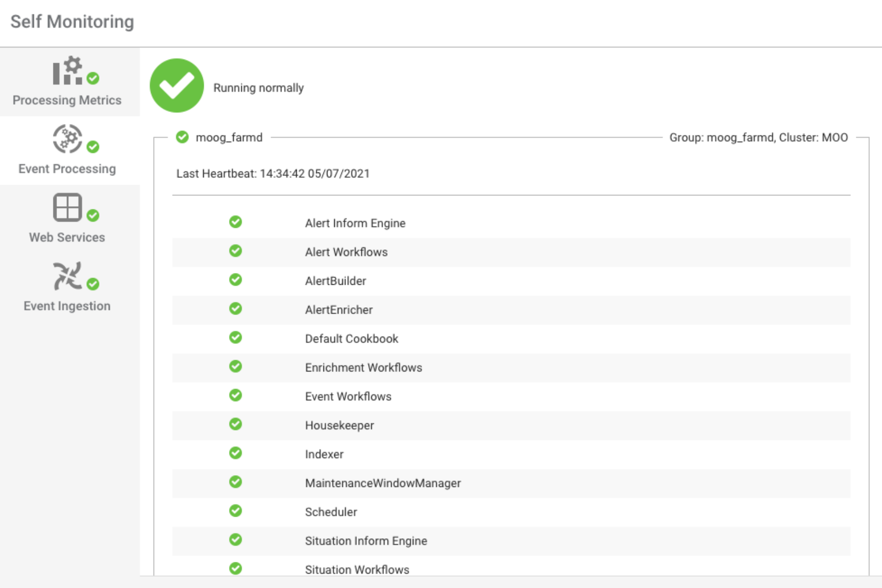The image size is (882, 588).
Task: Select the Situation Workflows row text
Action: pos(357,570)
